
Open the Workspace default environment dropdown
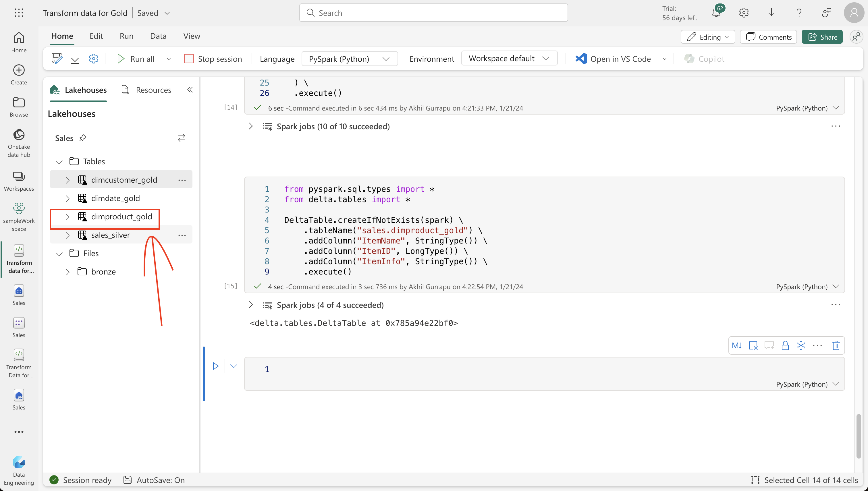[x=509, y=58]
